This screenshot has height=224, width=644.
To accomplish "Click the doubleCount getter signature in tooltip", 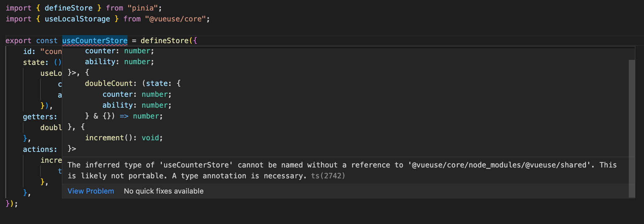I will (132, 83).
